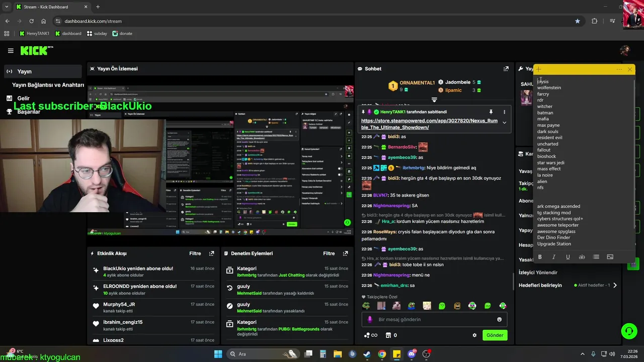Pop out the Sohbet chat panel
Image resolution: width=644 pixels, height=362 pixels.
click(x=506, y=69)
